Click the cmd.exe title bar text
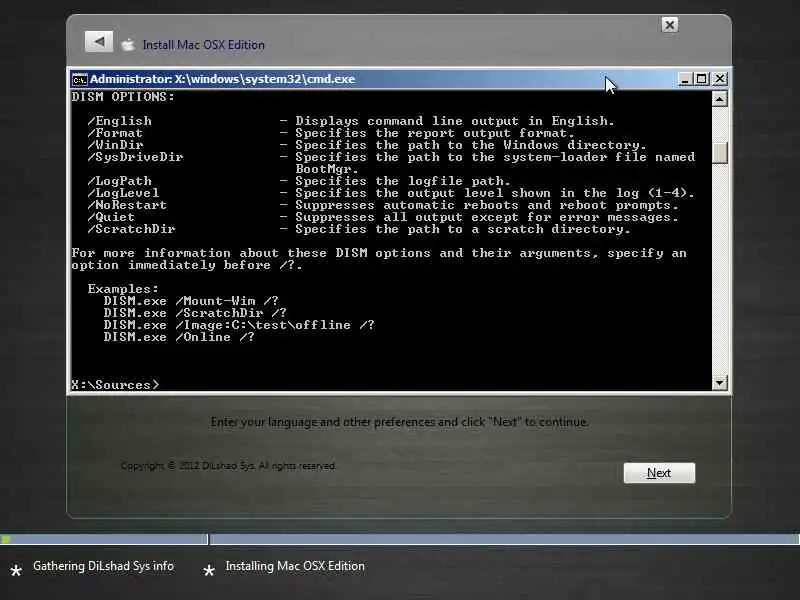Image resolution: width=800 pixels, height=600 pixels. (222, 79)
